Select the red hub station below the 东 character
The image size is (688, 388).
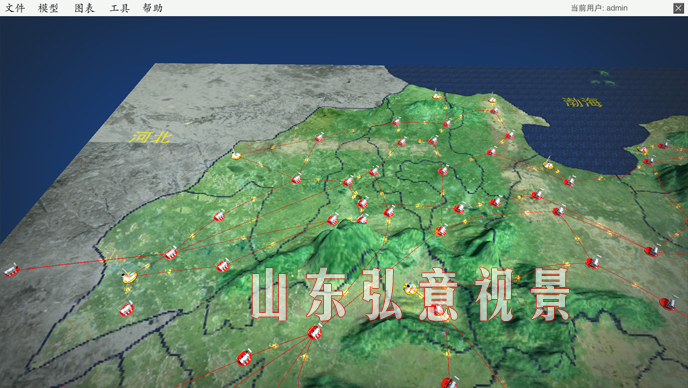(314, 332)
